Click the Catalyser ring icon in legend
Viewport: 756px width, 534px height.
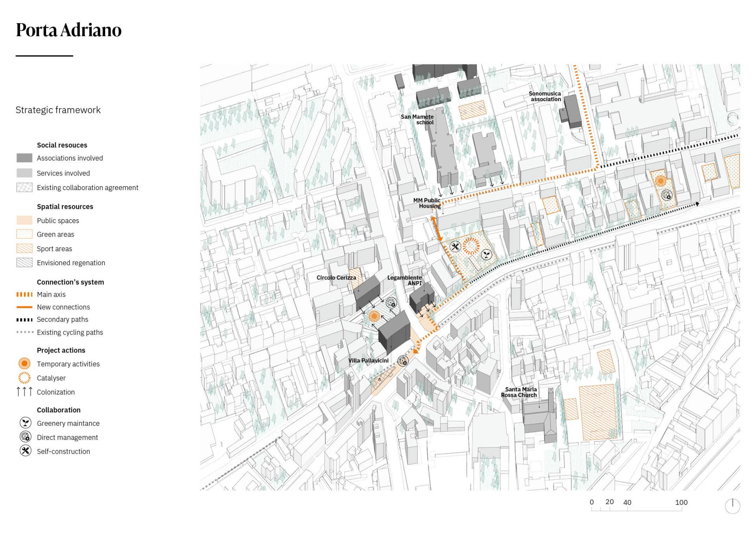coord(24,378)
